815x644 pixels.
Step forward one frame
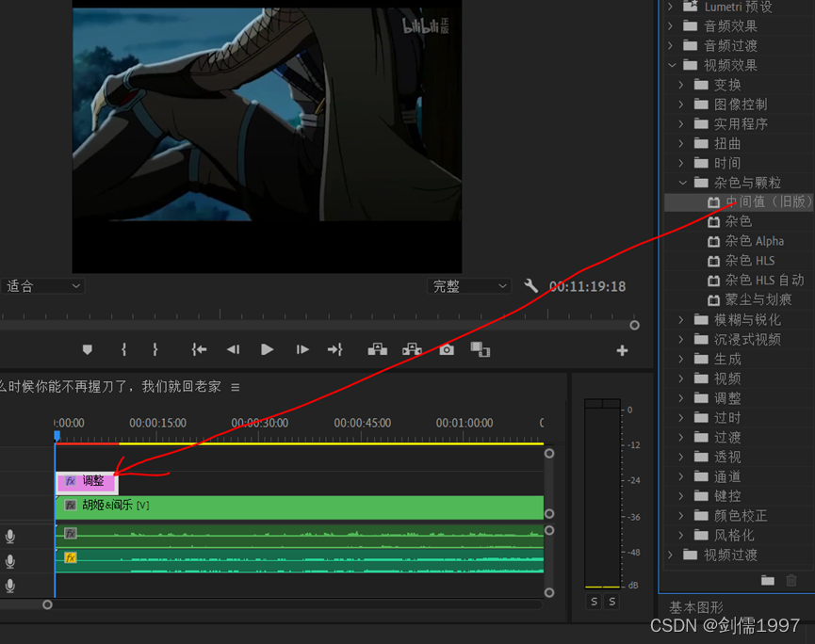[302, 349]
